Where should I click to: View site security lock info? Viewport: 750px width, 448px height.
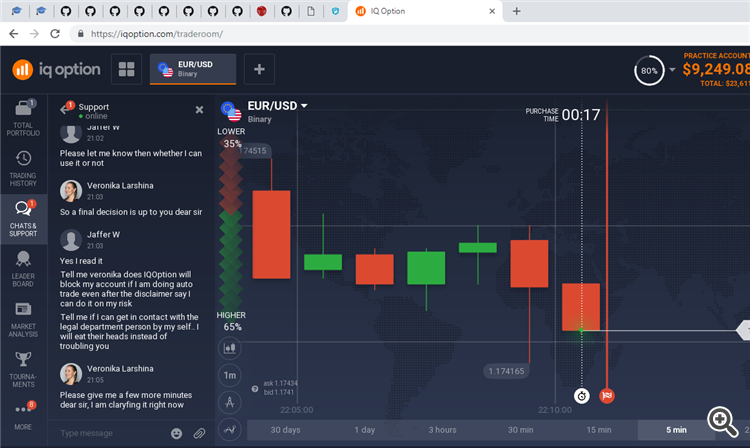click(x=81, y=34)
